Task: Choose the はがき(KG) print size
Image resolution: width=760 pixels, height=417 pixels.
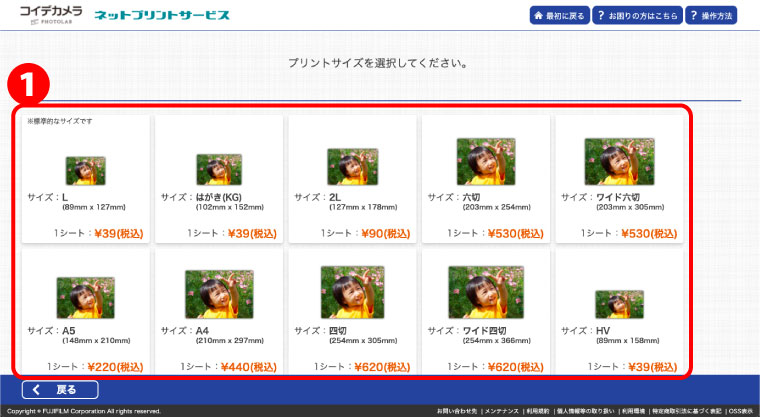Action: coord(218,170)
